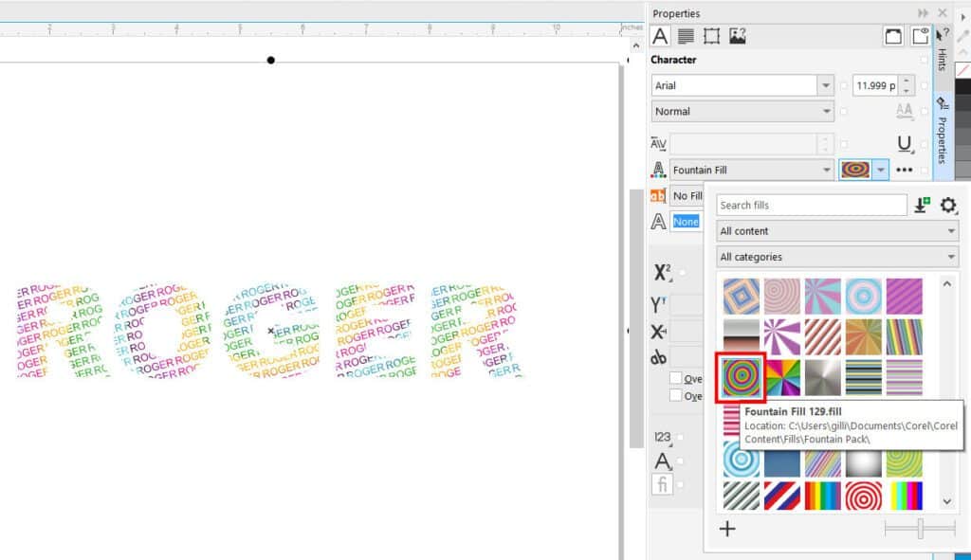Click the X² position icon
This screenshot has height=560, width=971.
tap(661, 273)
